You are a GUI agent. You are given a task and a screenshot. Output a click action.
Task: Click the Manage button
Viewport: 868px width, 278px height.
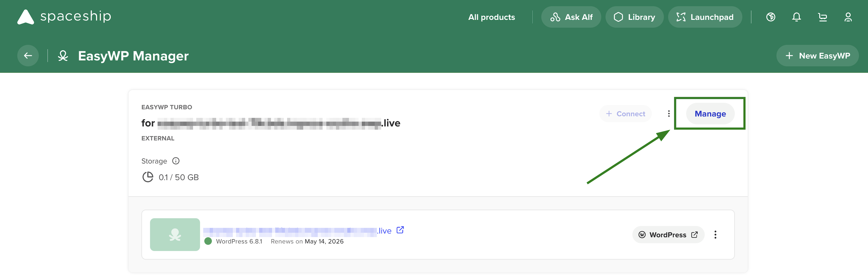710,114
